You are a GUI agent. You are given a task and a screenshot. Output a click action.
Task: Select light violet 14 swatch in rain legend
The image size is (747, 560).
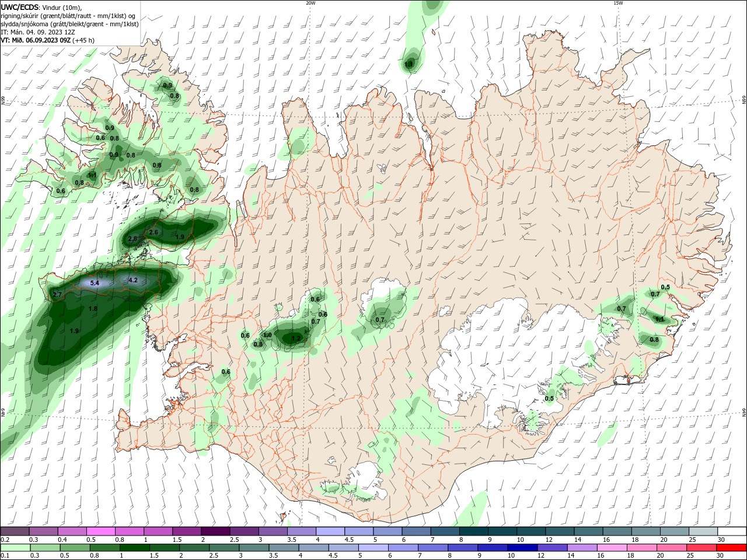[x=582, y=548]
